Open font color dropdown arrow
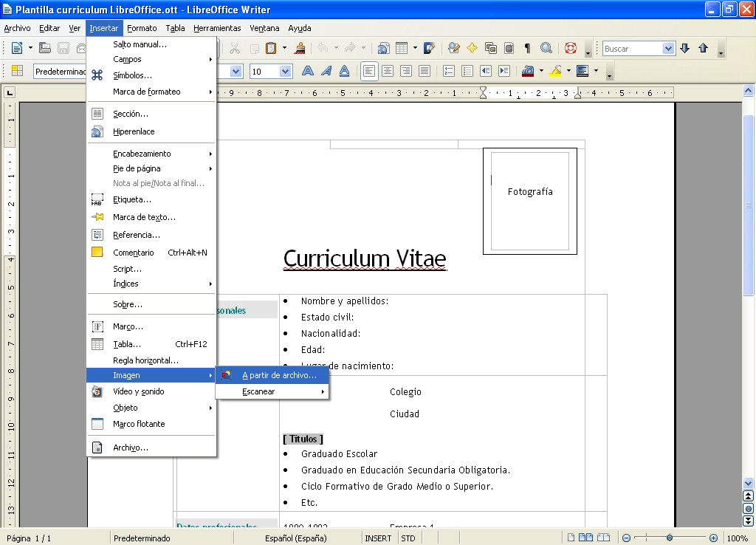This screenshot has height=545, width=756. (x=541, y=71)
